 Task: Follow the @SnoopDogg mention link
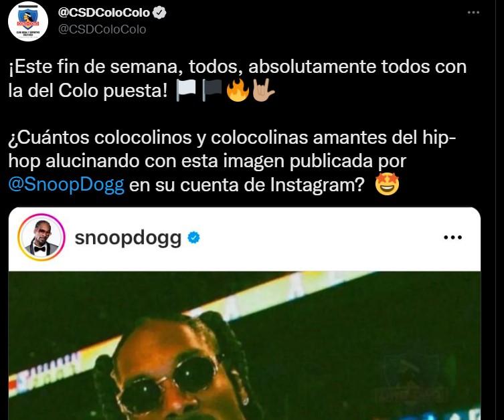pyautogui.click(x=66, y=185)
